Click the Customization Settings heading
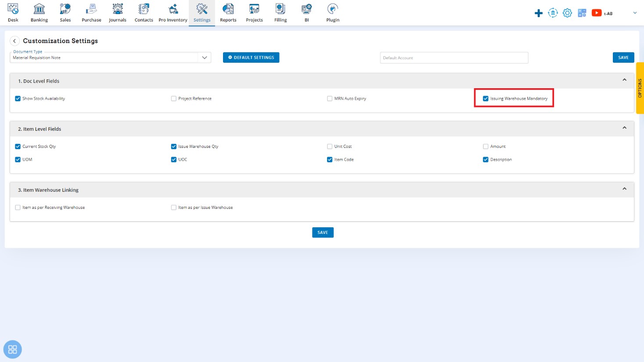This screenshot has height=362, width=644. point(61,41)
